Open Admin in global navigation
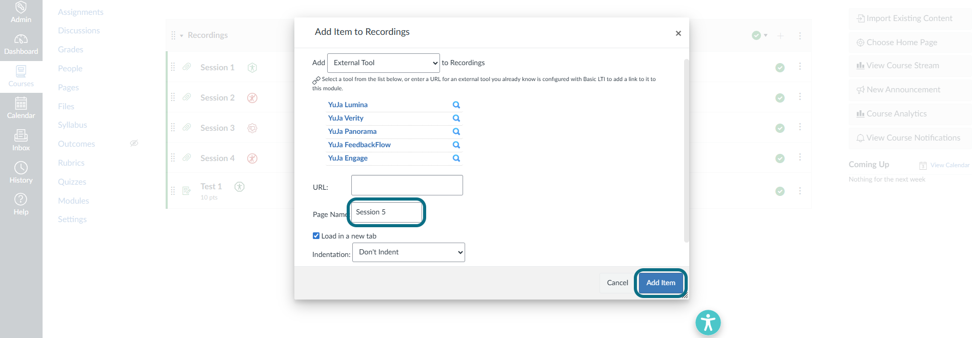980x338 pixels. point(21,13)
